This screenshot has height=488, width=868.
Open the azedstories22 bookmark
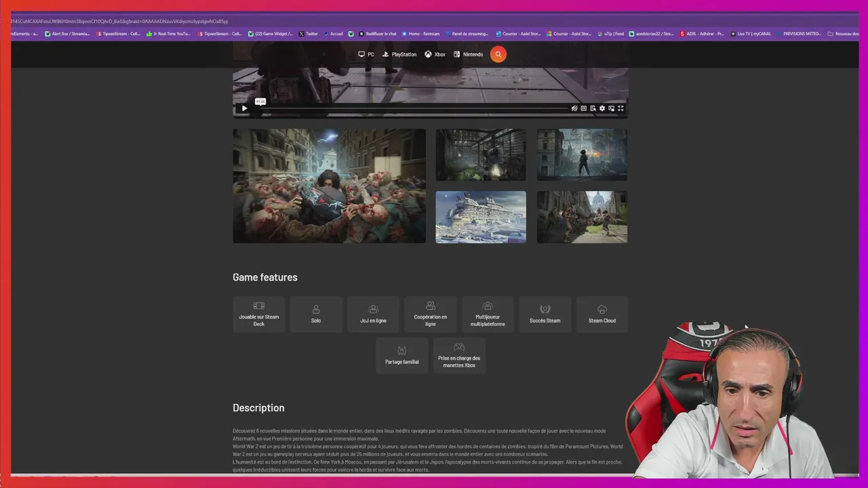[651, 34]
